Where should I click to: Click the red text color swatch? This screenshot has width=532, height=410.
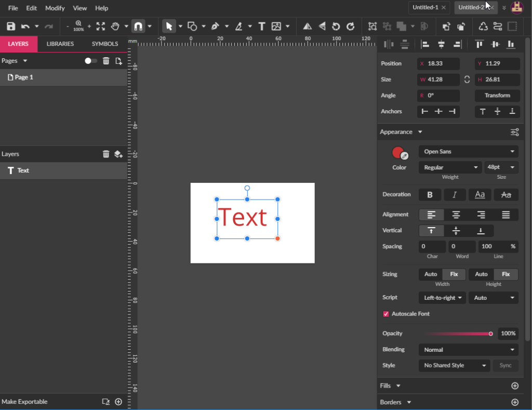point(398,152)
